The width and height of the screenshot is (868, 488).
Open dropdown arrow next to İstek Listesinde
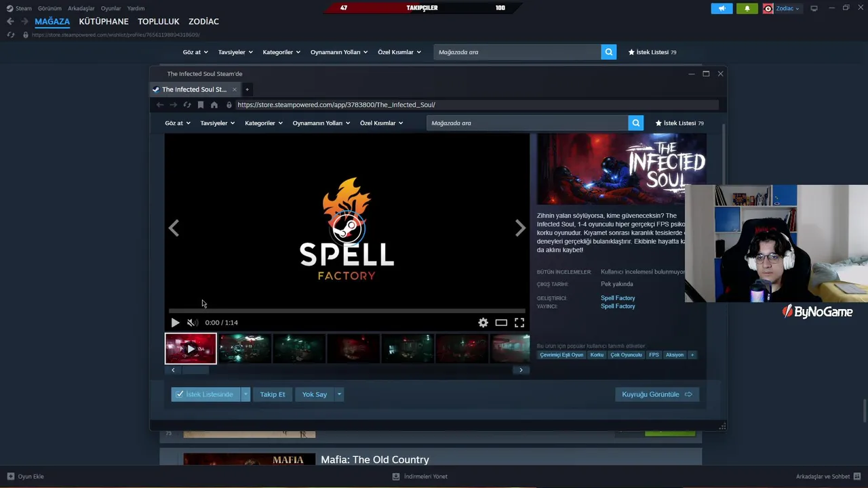(245, 394)
